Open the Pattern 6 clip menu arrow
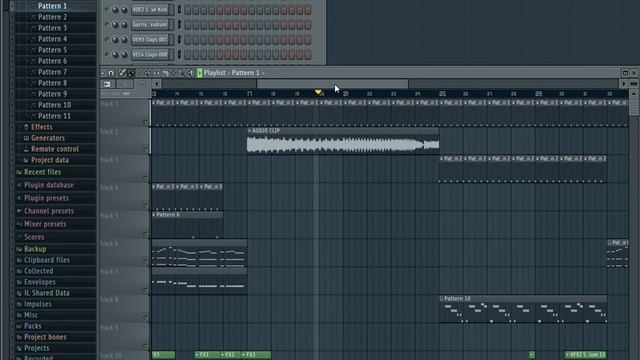Screen dimensions: 640x360 pos(154,215)
